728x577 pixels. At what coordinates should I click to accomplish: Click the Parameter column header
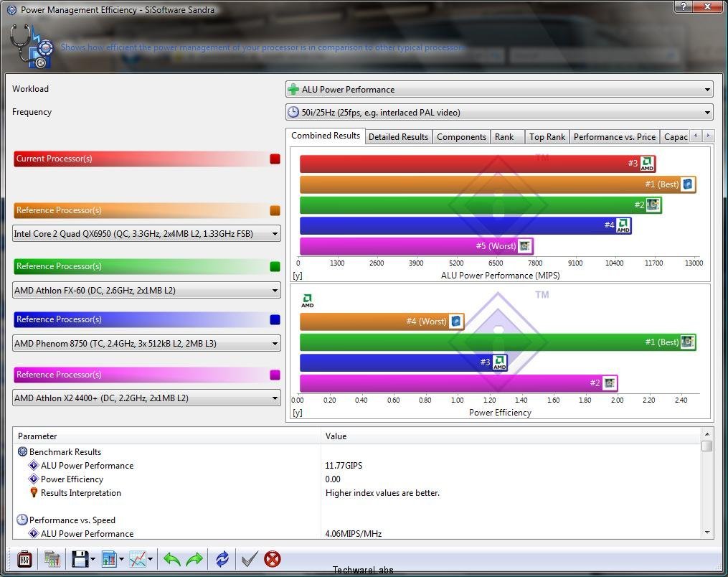coord(166,436)
